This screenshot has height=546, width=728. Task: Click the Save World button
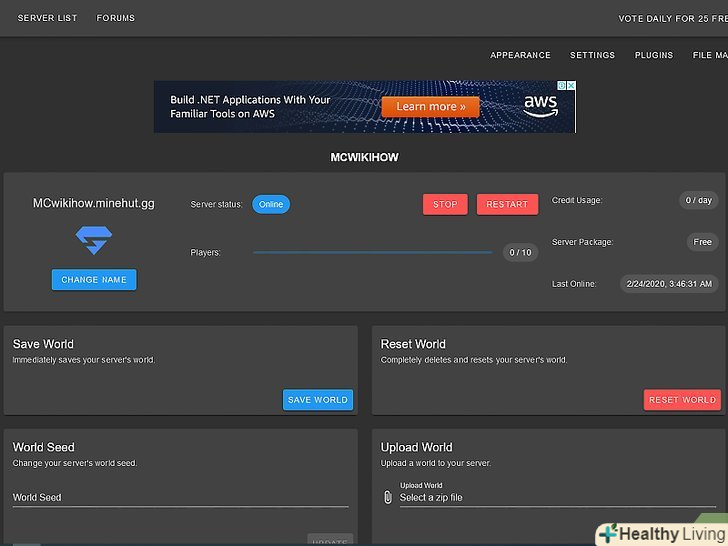click(x=318, y=400)
